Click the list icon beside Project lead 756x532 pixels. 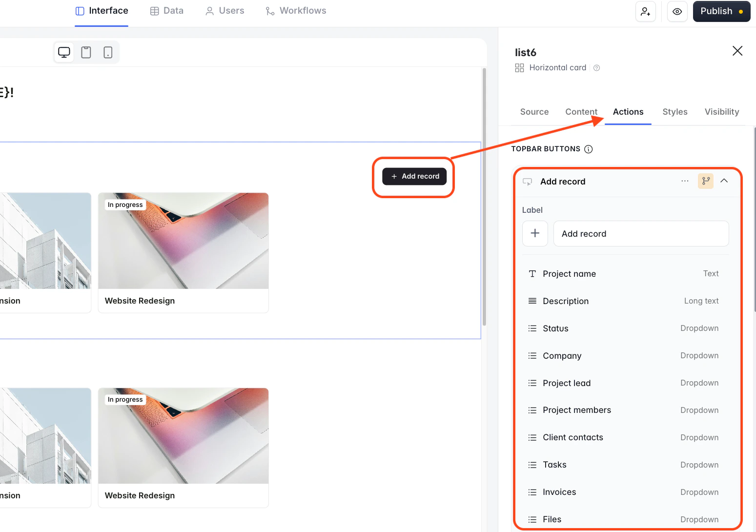coord(532,383)
